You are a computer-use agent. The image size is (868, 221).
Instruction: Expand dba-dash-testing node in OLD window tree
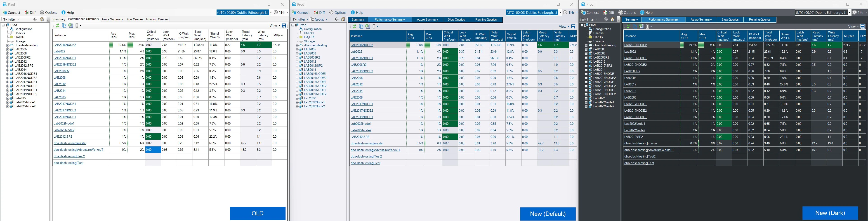pyautogui.click(x=7, y=45)
